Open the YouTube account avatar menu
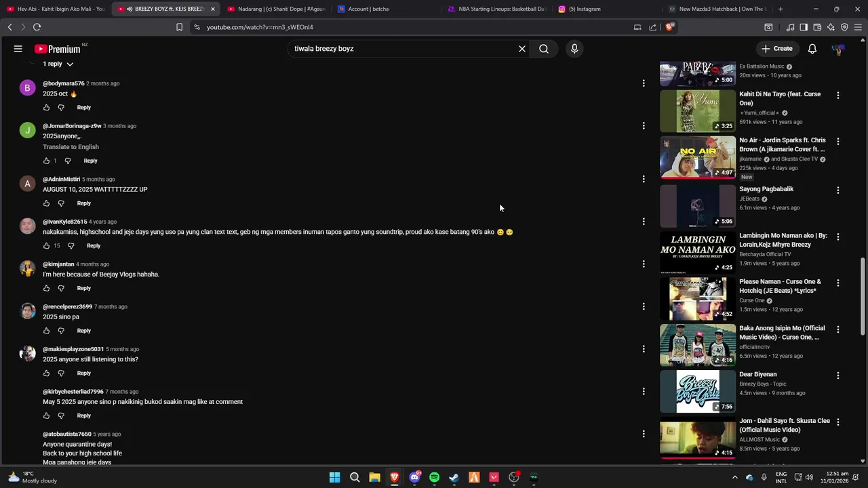The image size is (868, 488). pos(838,49)
